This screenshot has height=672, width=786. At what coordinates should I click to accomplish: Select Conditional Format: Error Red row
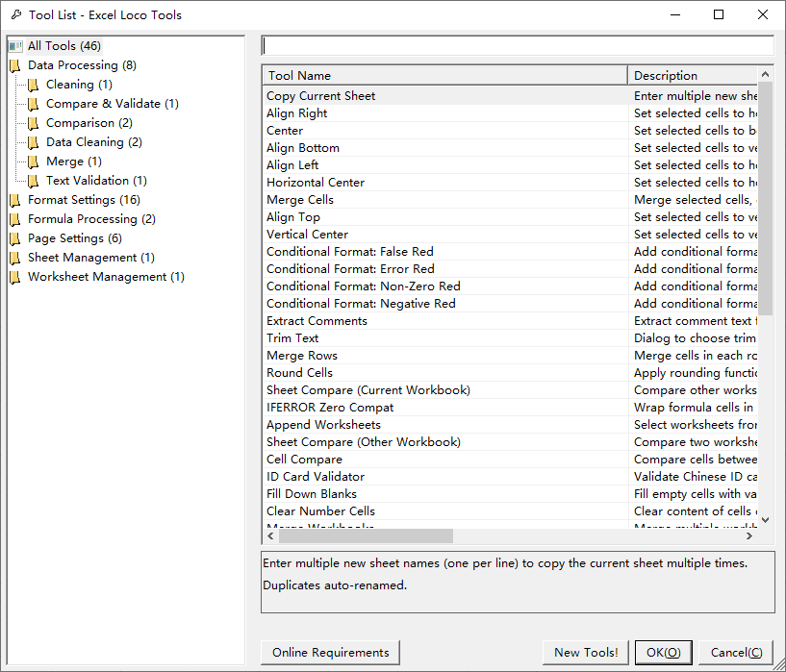pos(510,269)
